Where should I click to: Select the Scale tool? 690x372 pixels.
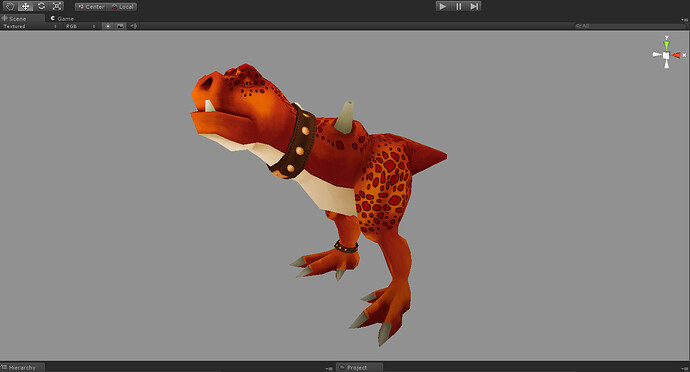pyautogui.click(x=57, y=6)
